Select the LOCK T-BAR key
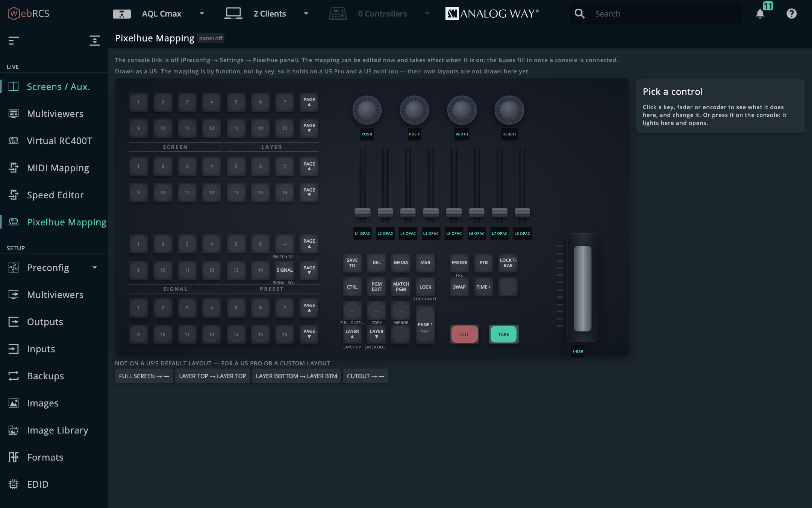The width and height of the screenshot is (812, 508). pos(508,263)
